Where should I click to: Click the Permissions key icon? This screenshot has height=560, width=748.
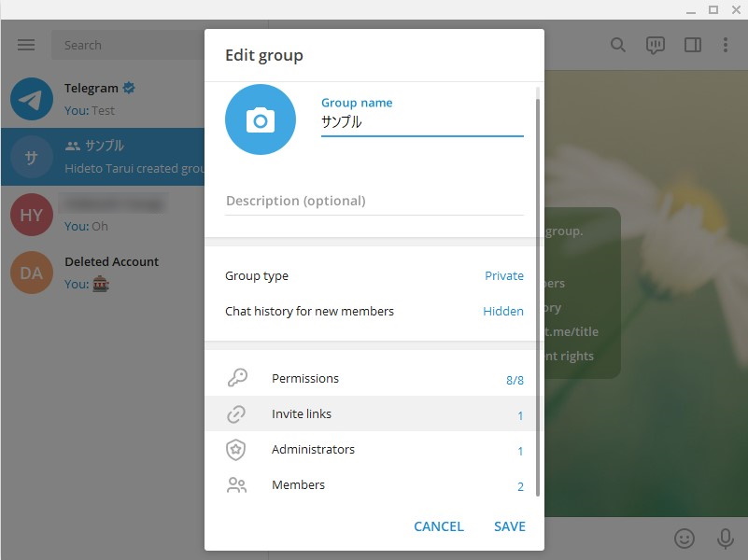point(237,378)
